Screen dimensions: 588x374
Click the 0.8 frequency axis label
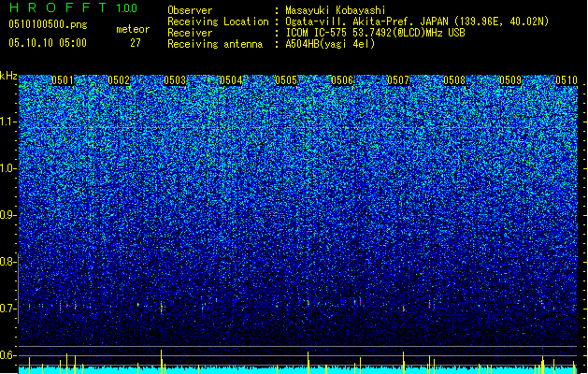click(7, 262)
